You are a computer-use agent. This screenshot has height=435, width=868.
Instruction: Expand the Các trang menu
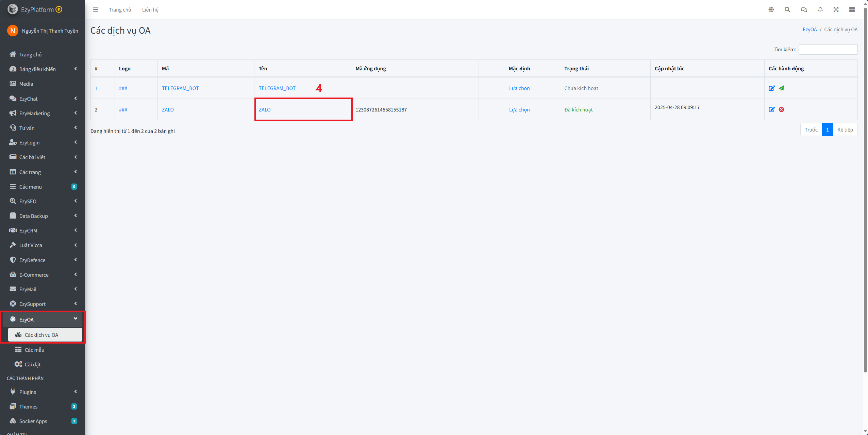pyautogui.click(x=43, y=172)
